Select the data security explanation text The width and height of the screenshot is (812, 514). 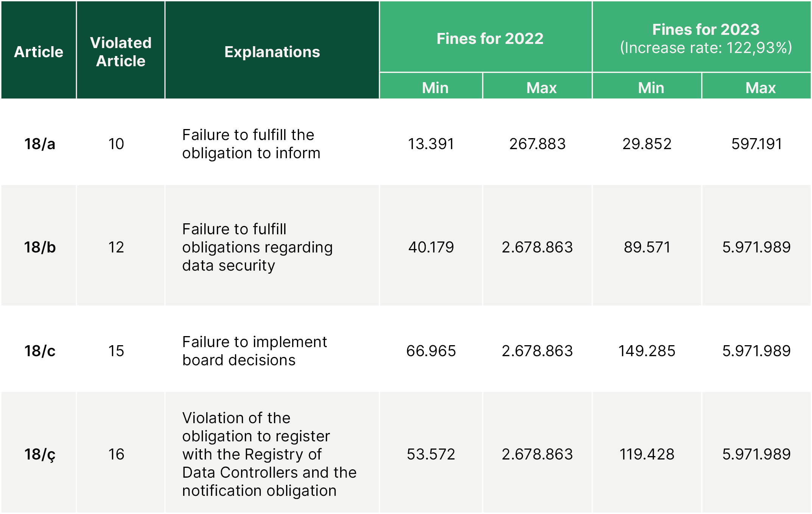click(x=257, y=247)
